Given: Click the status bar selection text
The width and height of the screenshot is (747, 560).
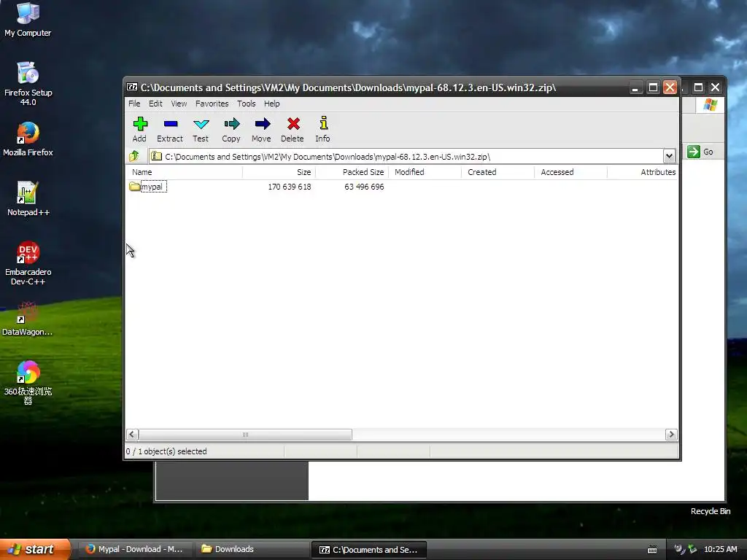Looking at the screenshot, I should point(166,451).
